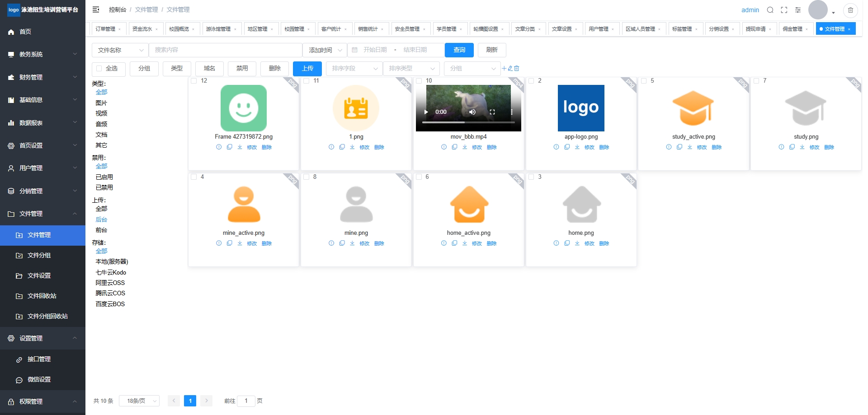Click the admin user avatar
Viewport: 868px width, 415px height.
point(818,10)
